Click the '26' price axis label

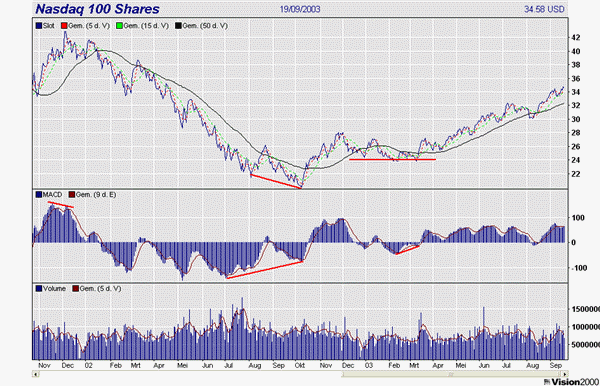pyautogui.click(x=576, y=147)
